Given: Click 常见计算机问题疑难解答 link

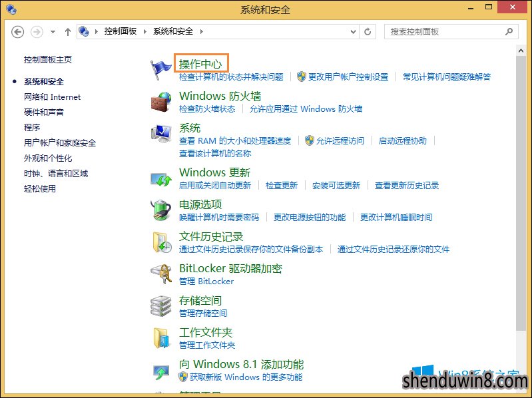Looking at the screenshot, I should tap(447, 77).
